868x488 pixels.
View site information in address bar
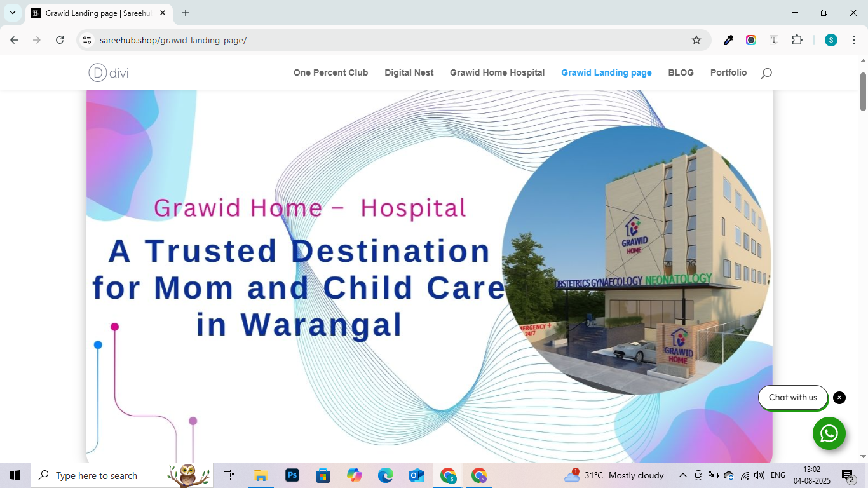click(87, 40)
